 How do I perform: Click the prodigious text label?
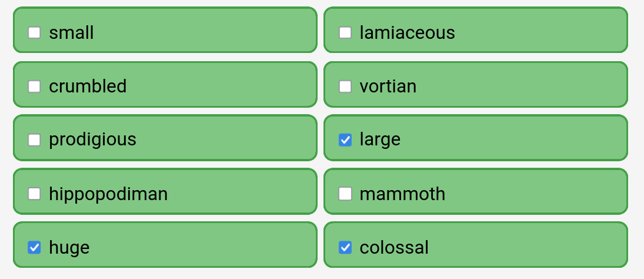(93, 139)
